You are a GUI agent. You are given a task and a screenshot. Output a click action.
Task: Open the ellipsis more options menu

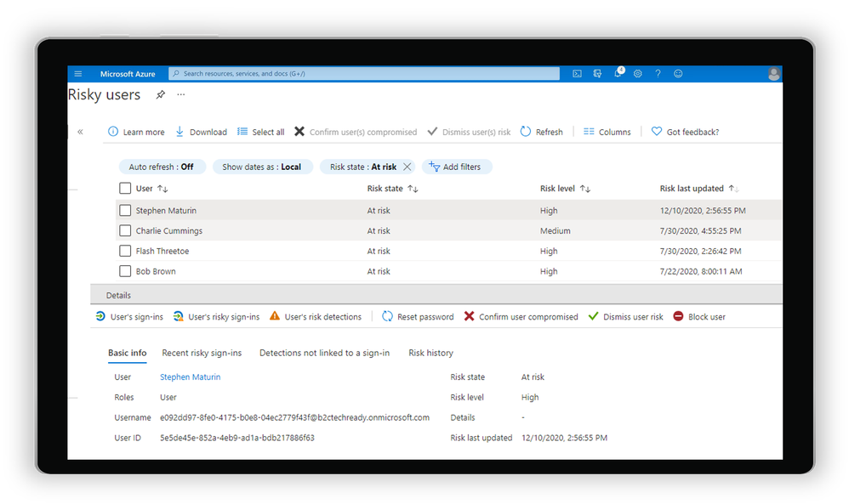[x=181, y=94]
